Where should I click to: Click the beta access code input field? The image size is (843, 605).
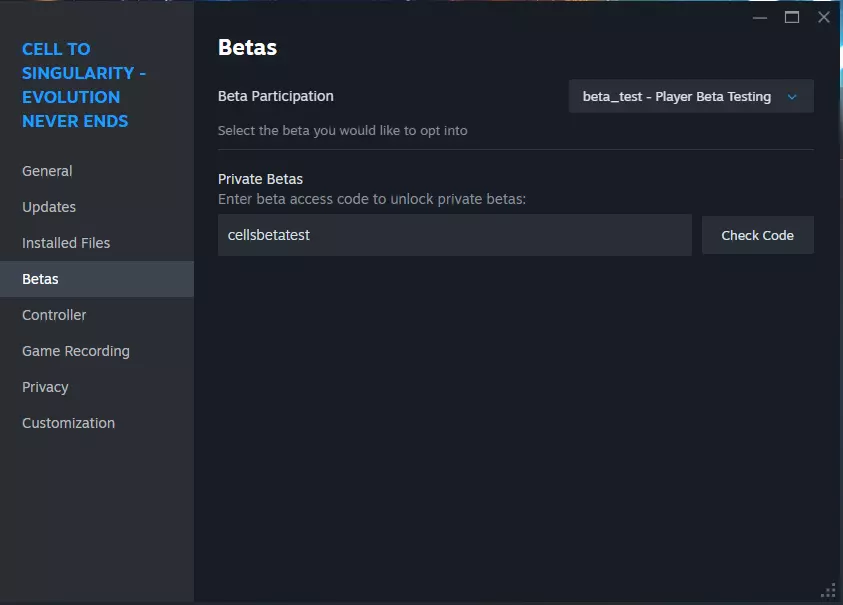click(x=454, y=235)
